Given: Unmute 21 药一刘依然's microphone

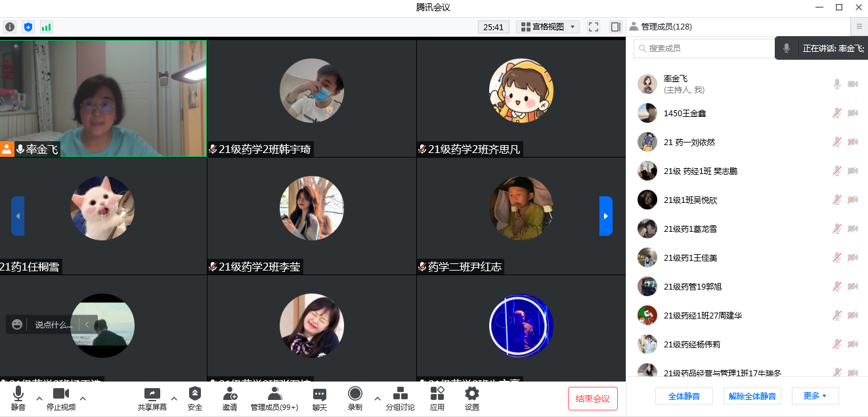Looking at the screenshot, I should coord(837,142).
